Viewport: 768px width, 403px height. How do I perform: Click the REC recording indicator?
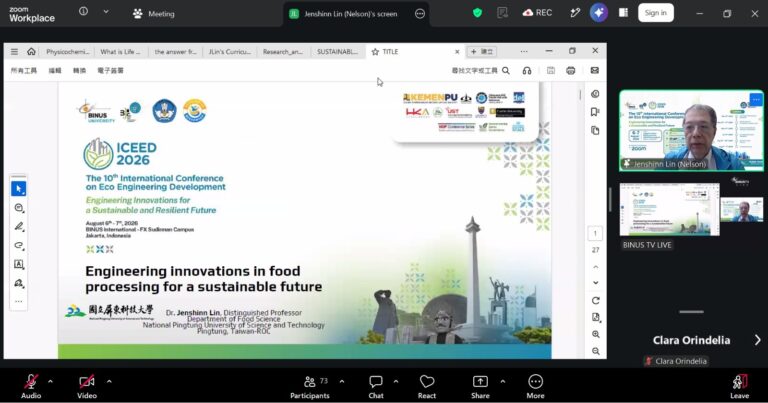537,13
